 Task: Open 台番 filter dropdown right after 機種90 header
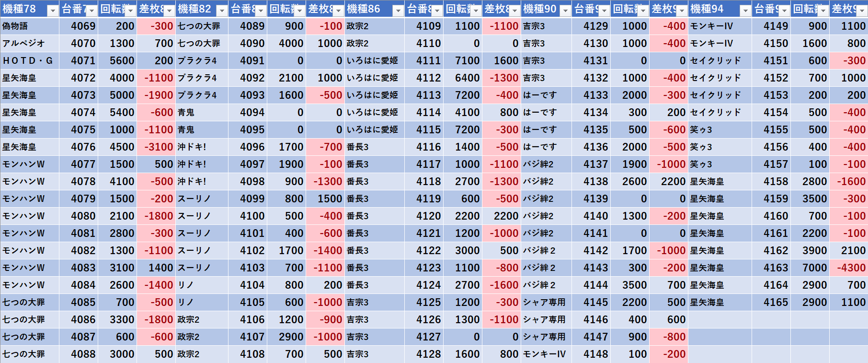(x=604, y=10)
